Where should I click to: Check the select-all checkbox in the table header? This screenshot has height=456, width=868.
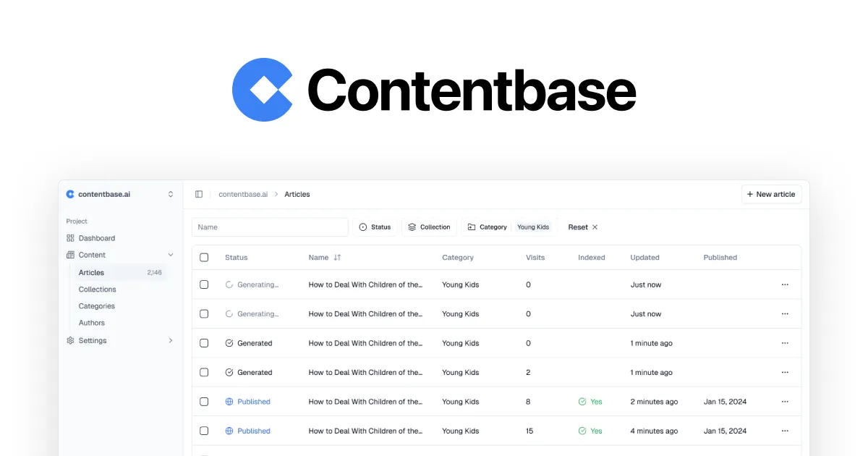point(204,257)
